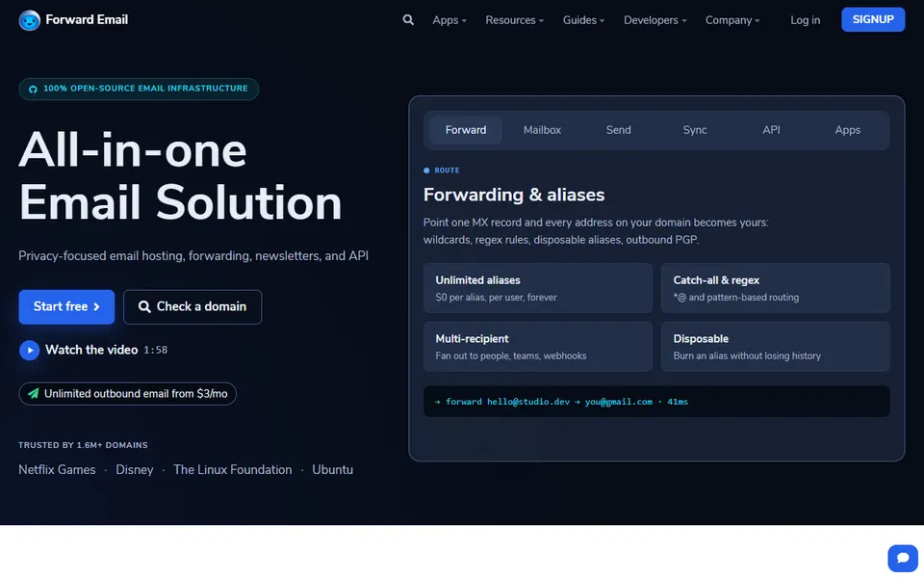The height and width of the screenshot is (578, 924).
Task: Click the Trusted by 1.6M+ domains label
Action: pyautogui.click(x=83, y=445)
